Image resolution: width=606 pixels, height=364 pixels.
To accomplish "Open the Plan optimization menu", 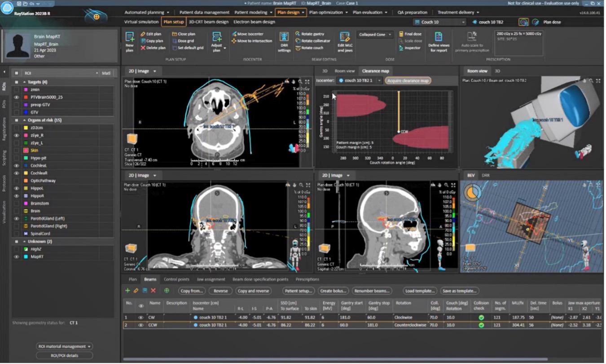I will [325, 12].
